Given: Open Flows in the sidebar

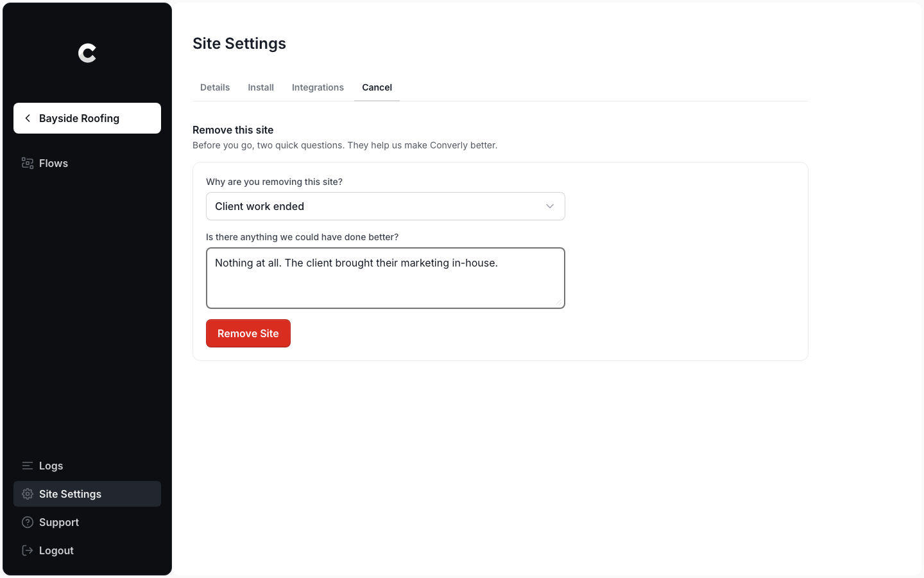Looking at the screenshot, I should pyautogui.click(x=87, y=163).
